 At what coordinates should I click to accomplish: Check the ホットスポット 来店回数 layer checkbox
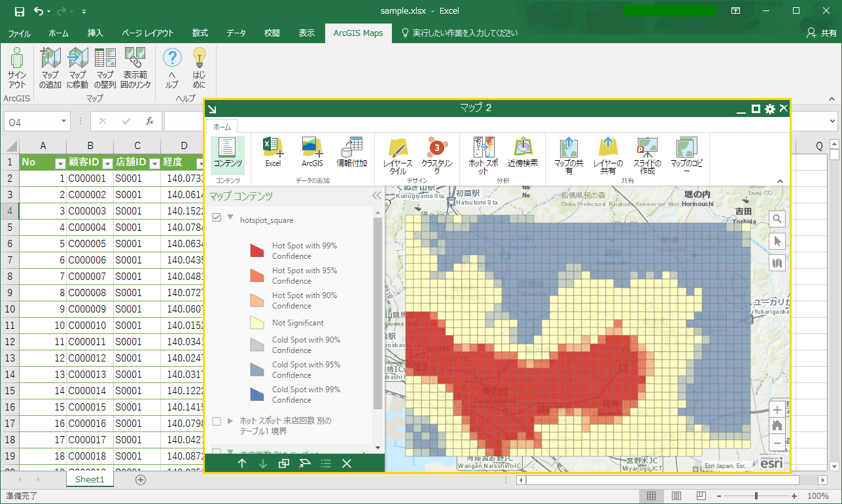pos(217,422)
